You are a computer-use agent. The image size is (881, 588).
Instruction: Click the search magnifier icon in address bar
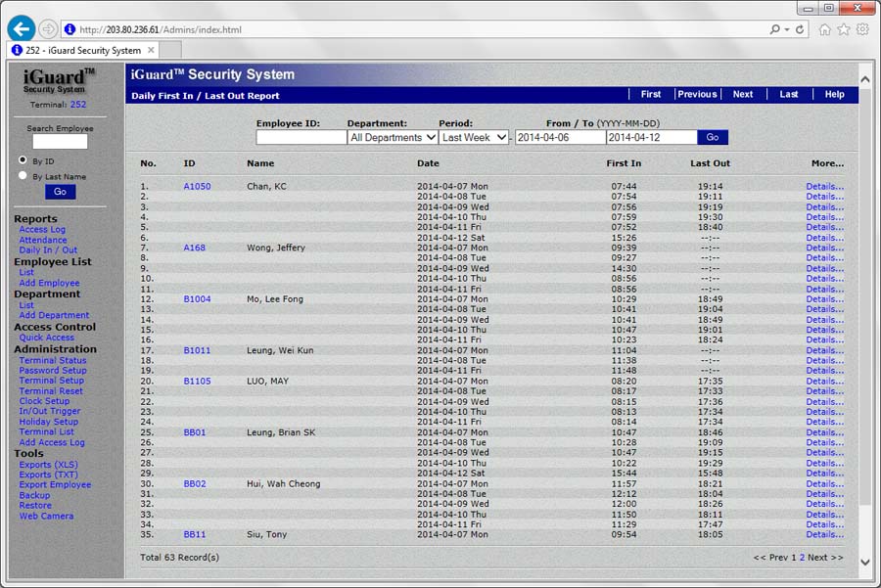click(x=775, y=29)
